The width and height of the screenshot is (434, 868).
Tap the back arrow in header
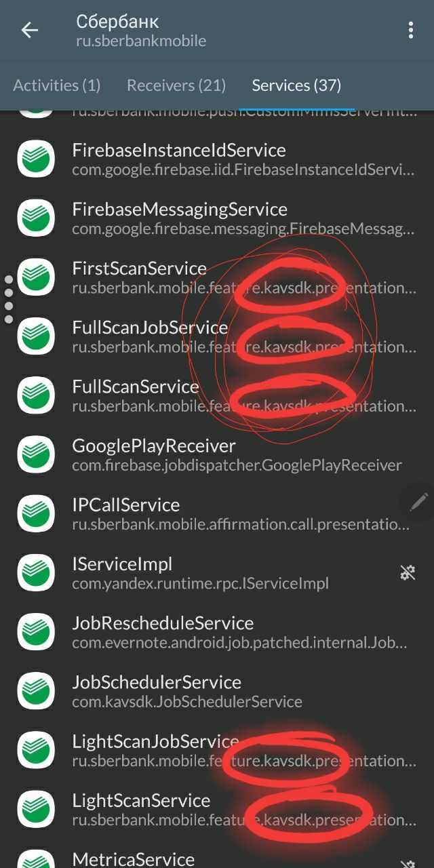click(x=29, y=31)
